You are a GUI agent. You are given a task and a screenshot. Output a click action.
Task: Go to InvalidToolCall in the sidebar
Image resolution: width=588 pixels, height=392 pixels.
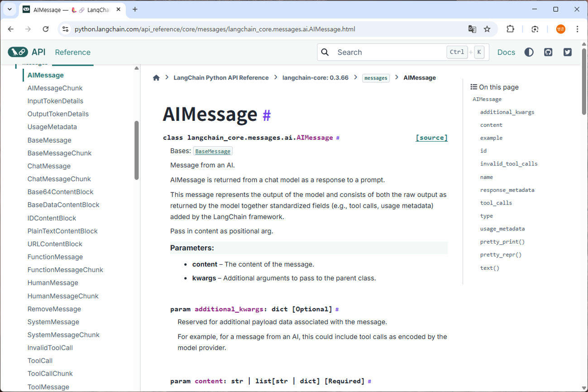50,348
